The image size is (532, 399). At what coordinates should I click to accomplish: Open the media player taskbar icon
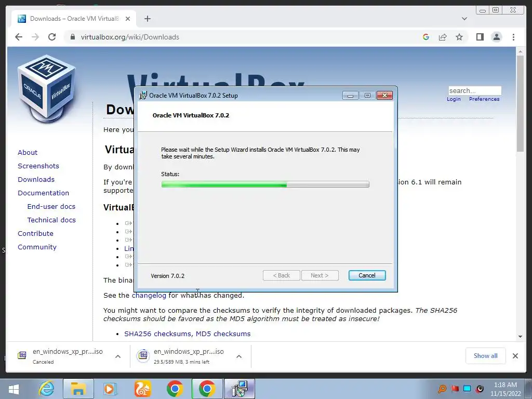tap(110, 389)
